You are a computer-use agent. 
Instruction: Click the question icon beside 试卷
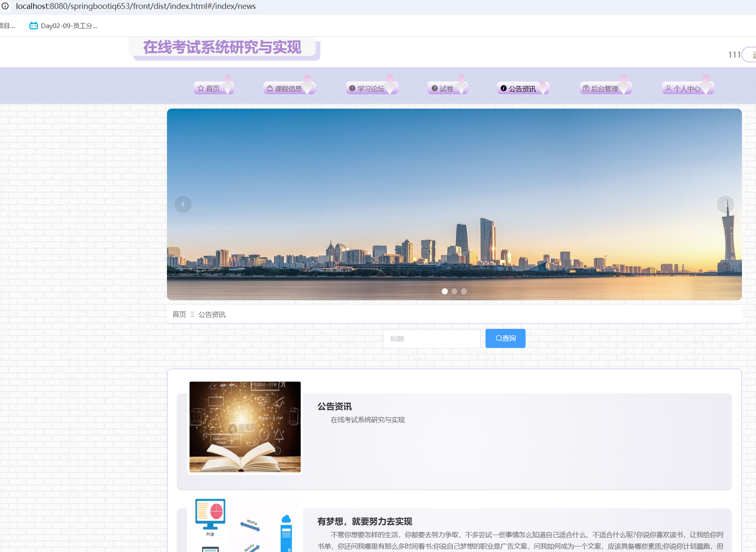[434, 88]
